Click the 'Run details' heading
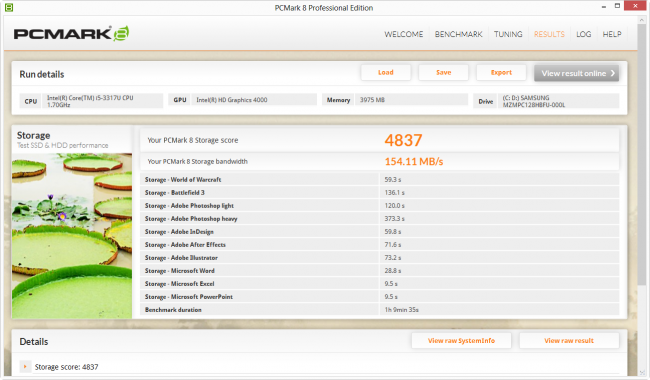The width and height of the screenshot is (650, 380). [42, 75]
